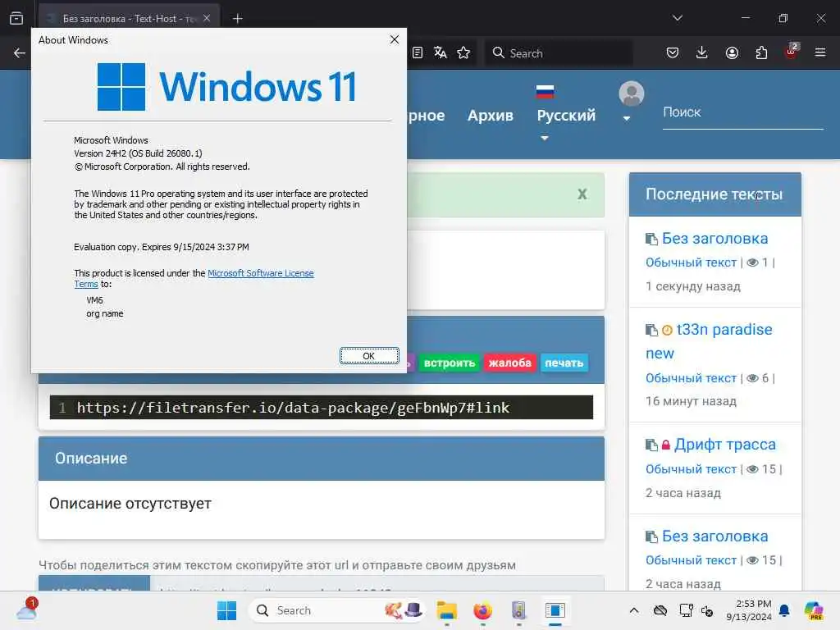This screenshot has height=630, width=840.
Task: Close the About Windows dialog
Action: pyautogui.click(x=395, y=39)
